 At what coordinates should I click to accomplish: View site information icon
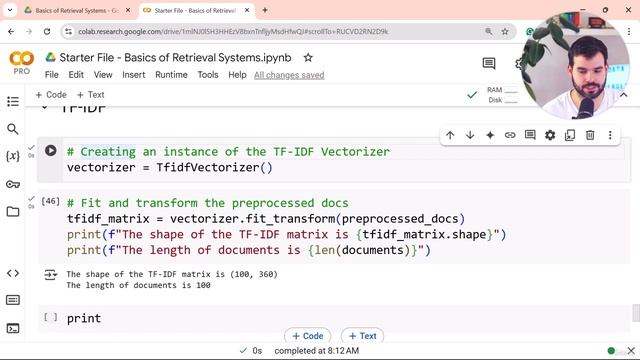pyautogui.click(x=69, y=31)
